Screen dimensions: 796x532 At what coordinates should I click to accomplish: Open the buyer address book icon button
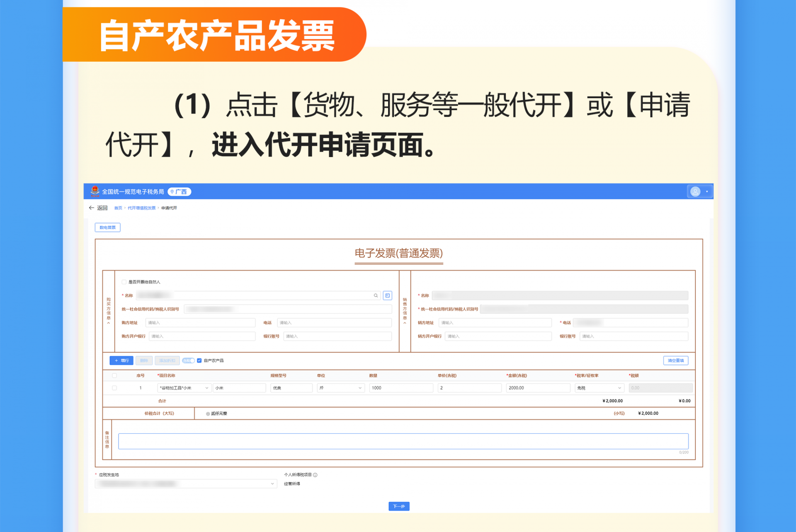coord(388,295)
